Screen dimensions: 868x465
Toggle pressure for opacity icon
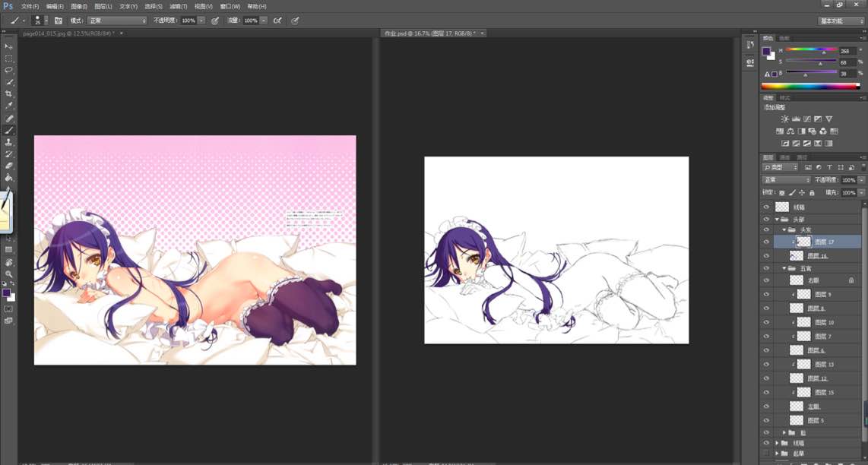click(x=215, y=21)
